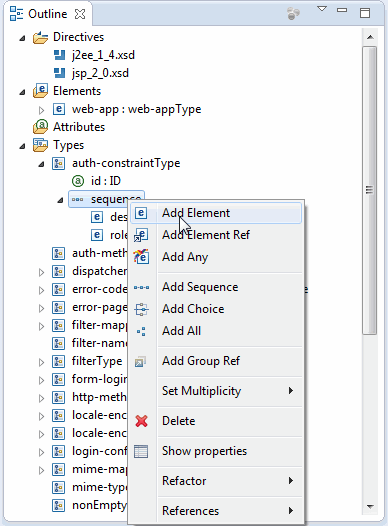
Task: Maximize the Outline view
Action: 365,13
